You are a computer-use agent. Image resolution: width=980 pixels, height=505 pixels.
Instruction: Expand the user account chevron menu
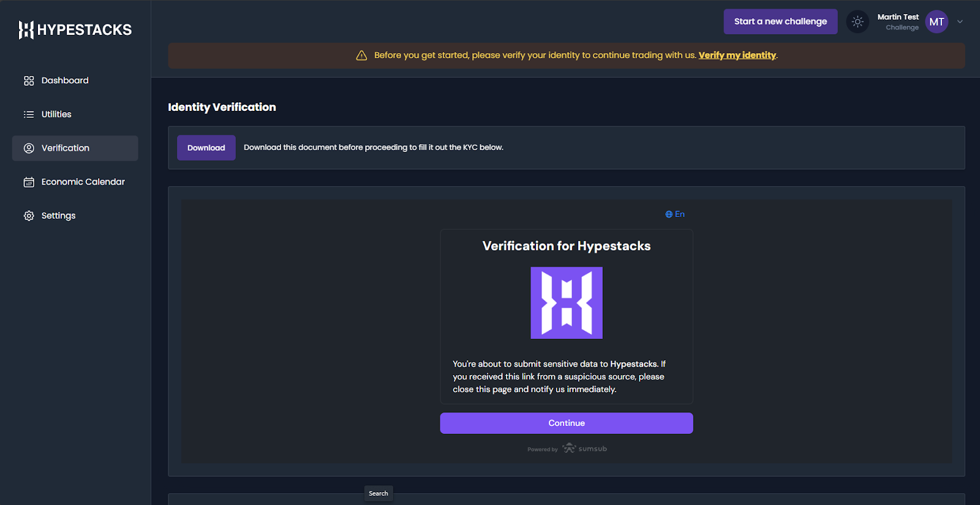tap(960, 21)
